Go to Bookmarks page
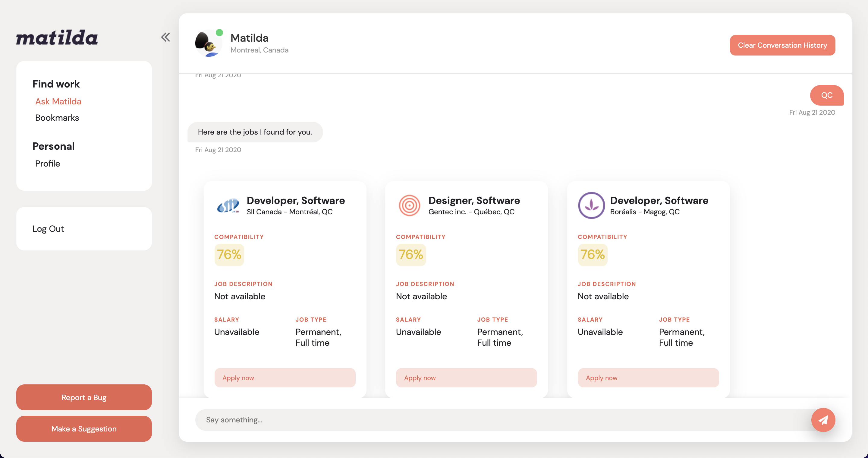 coord(57,118)
